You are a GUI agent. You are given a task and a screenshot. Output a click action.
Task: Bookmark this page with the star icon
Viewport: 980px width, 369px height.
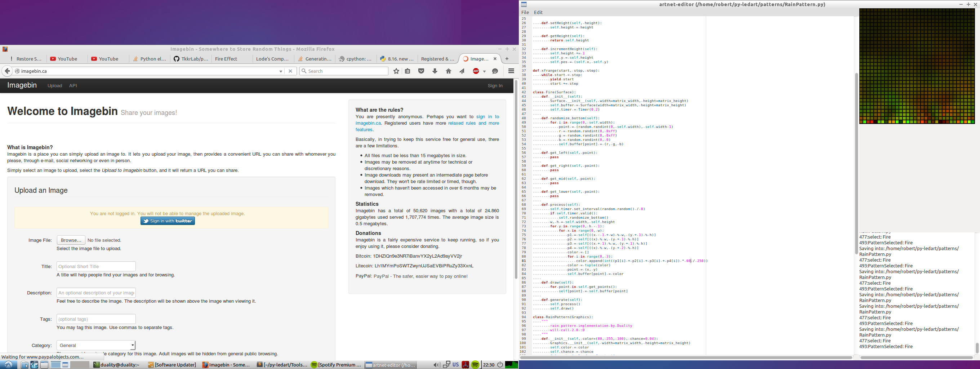coord(396,71)
